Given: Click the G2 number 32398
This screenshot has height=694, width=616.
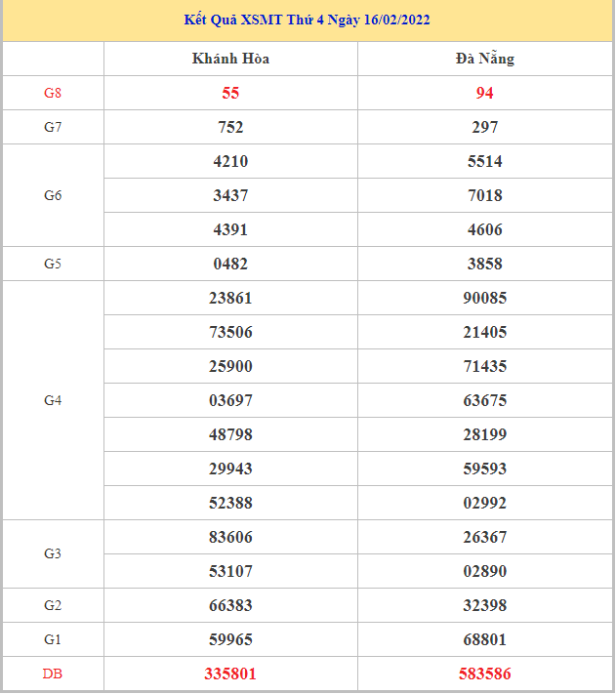Looking at the screenshot, I should (484, 605).
